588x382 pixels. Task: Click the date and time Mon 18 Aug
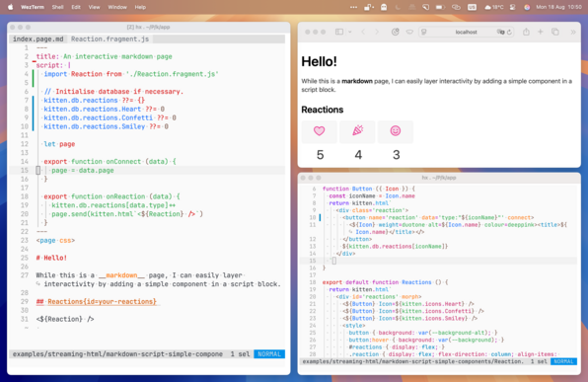558,7
